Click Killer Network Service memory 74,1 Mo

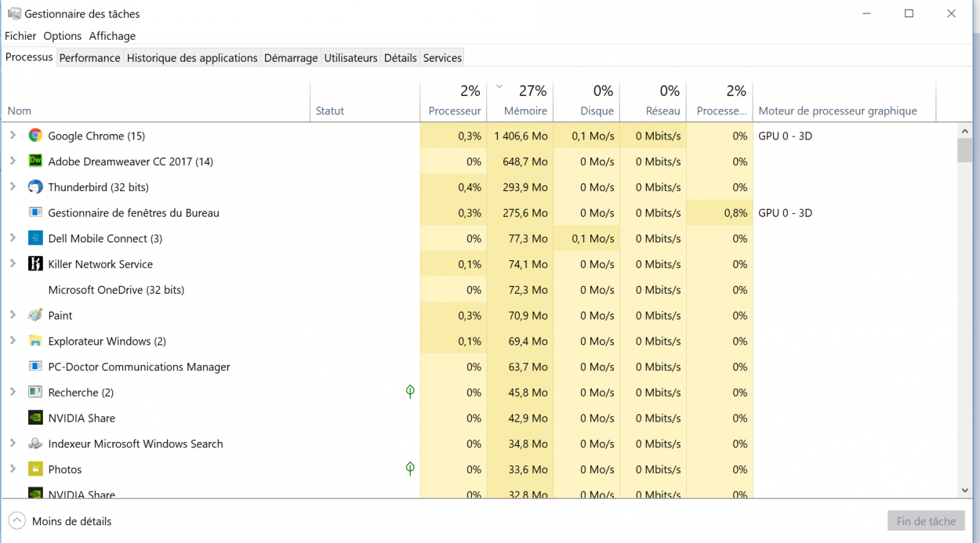point(528,264)
